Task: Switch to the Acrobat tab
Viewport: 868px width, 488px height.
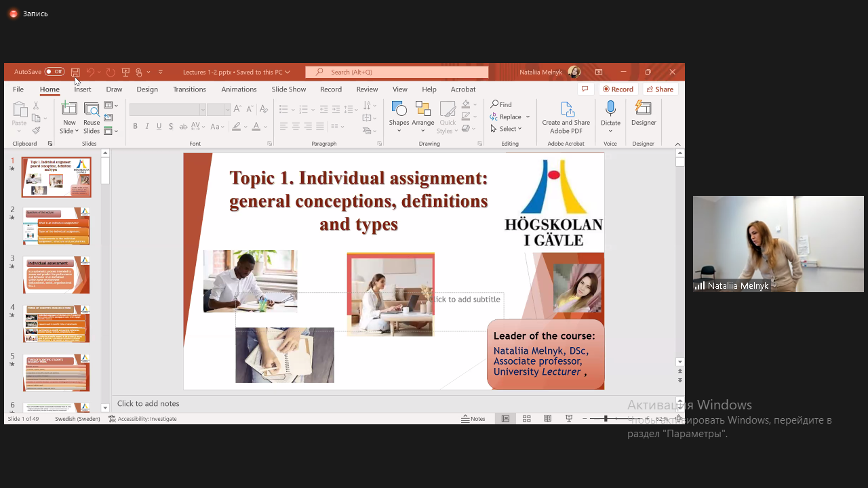Action: tap(463, 89)
